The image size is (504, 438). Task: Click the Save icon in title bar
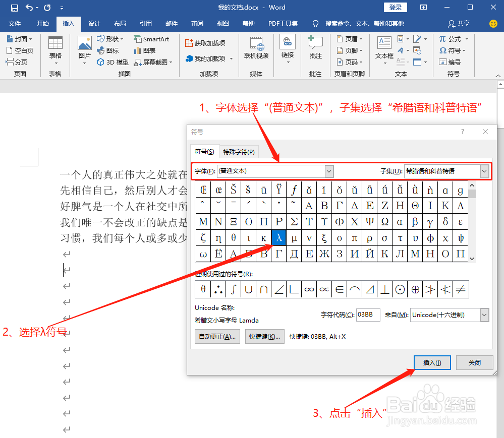tap(15, 8)
